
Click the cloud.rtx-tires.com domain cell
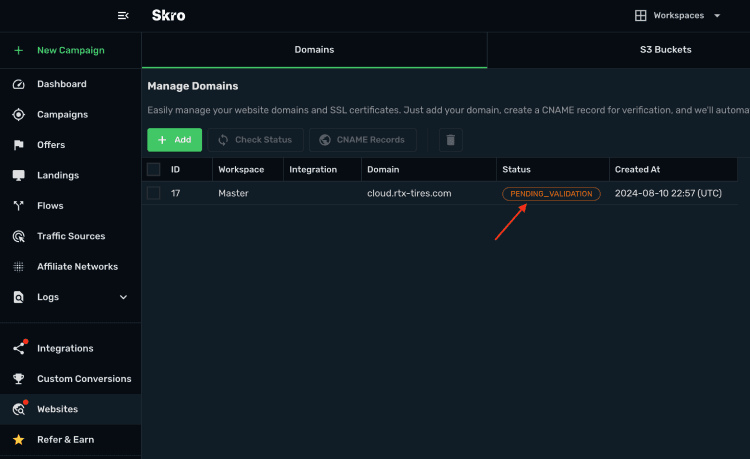409,193
